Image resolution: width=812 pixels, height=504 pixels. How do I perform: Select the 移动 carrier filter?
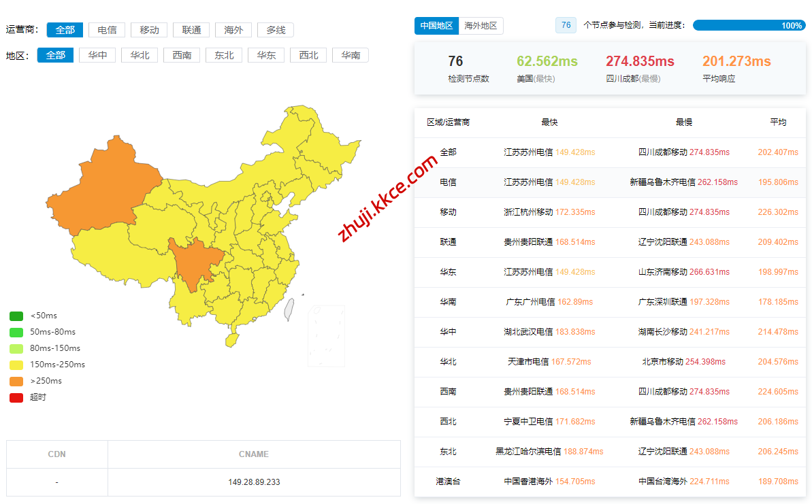pyautogui.click(x=149, y=30)
